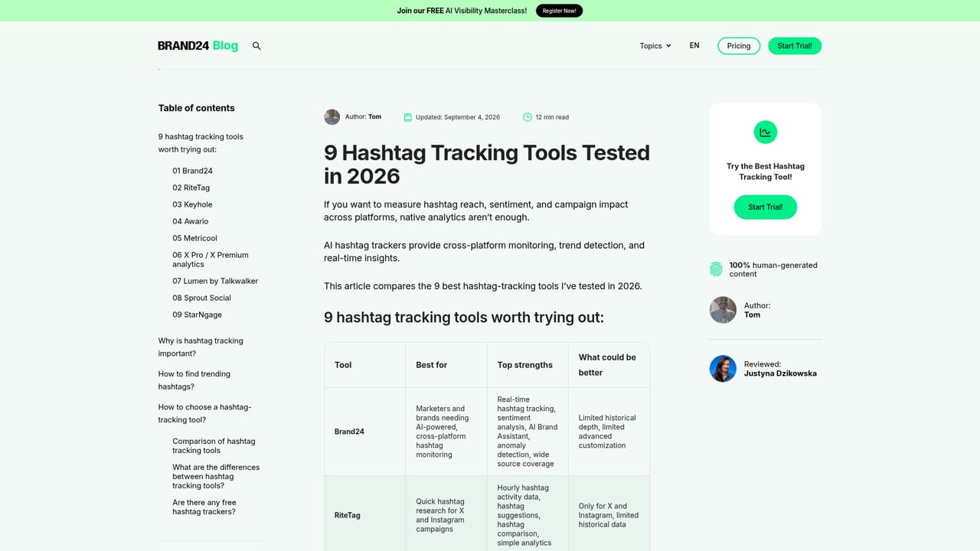Click the small author avatar above title
980x551 pixels.
tap(332, 117)
